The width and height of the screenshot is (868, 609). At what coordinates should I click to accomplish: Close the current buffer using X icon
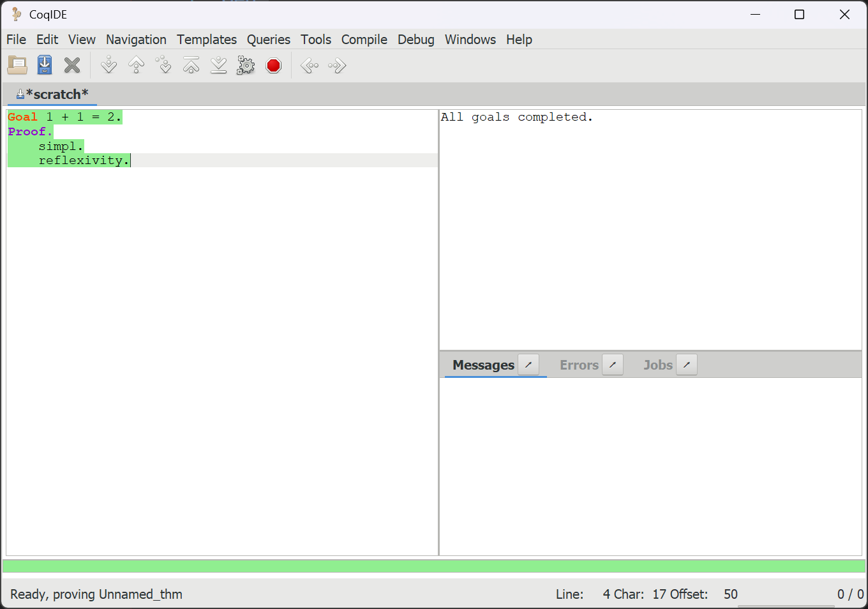(72, 65)
